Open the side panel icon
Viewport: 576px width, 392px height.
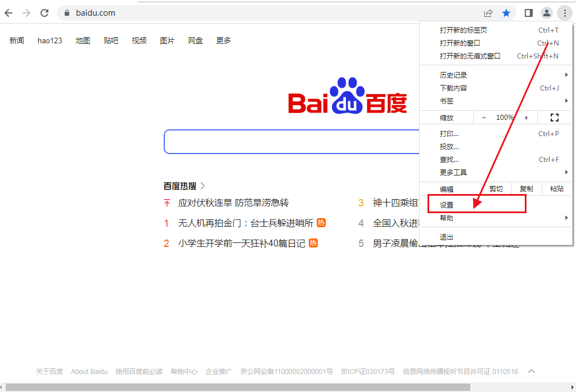click(529, 13)
